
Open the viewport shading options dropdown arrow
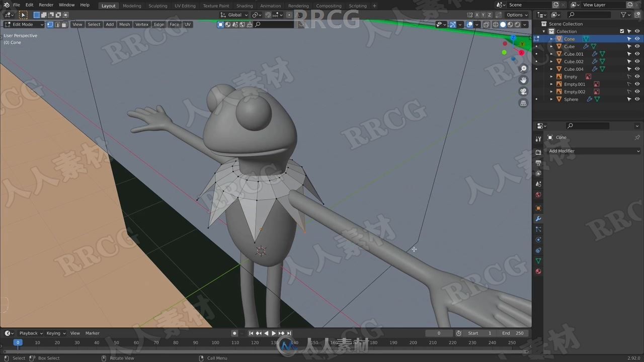tap(525, 25)
